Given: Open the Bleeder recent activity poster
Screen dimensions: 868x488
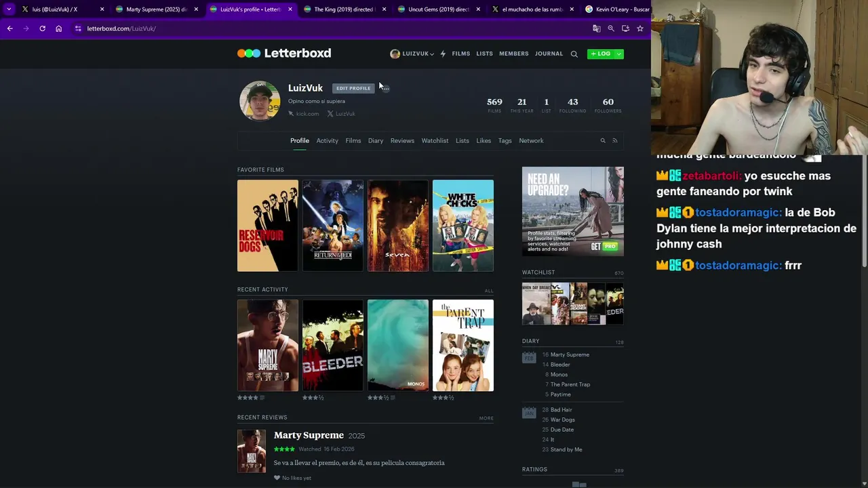Looking at the screenshot, I should point(333,346).
